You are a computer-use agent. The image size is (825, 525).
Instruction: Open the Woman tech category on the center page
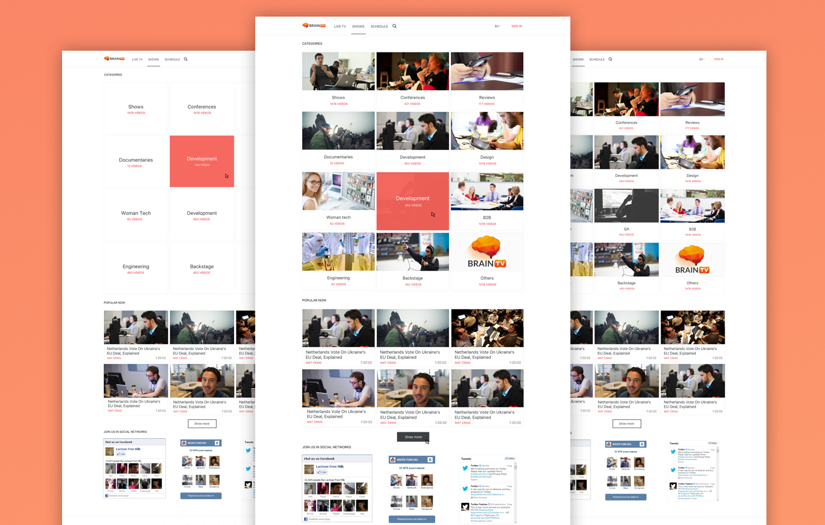tap(338, 200)
